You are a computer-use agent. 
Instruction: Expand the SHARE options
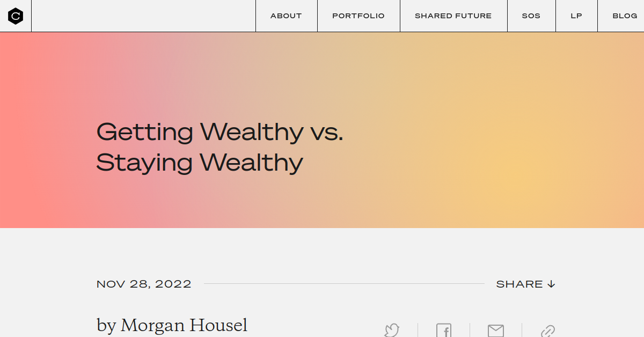[525, 284]
